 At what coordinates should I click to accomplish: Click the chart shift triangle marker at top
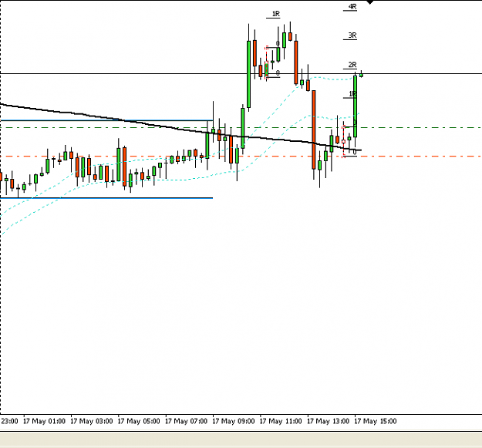pyautogui.click(x=370, y=2)
